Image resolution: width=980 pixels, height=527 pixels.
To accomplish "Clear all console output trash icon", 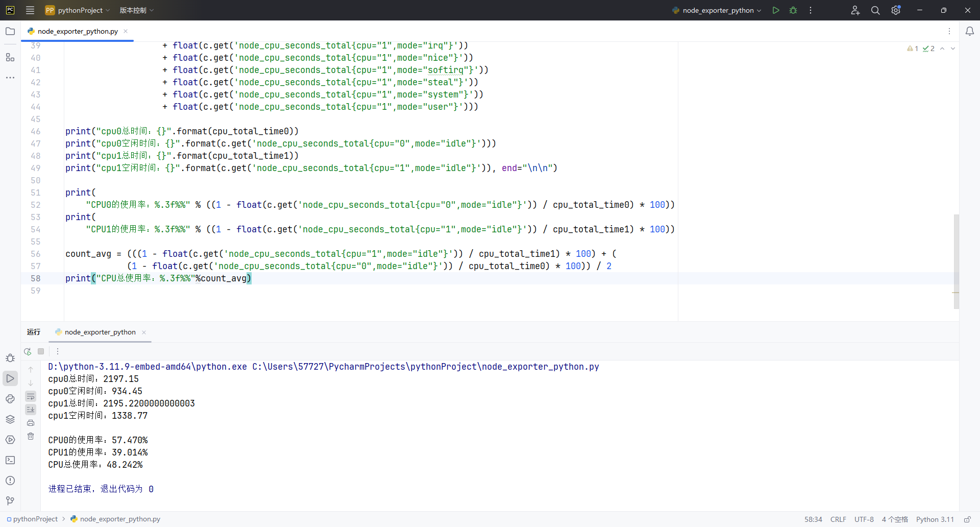I will (x=31, y=436).
